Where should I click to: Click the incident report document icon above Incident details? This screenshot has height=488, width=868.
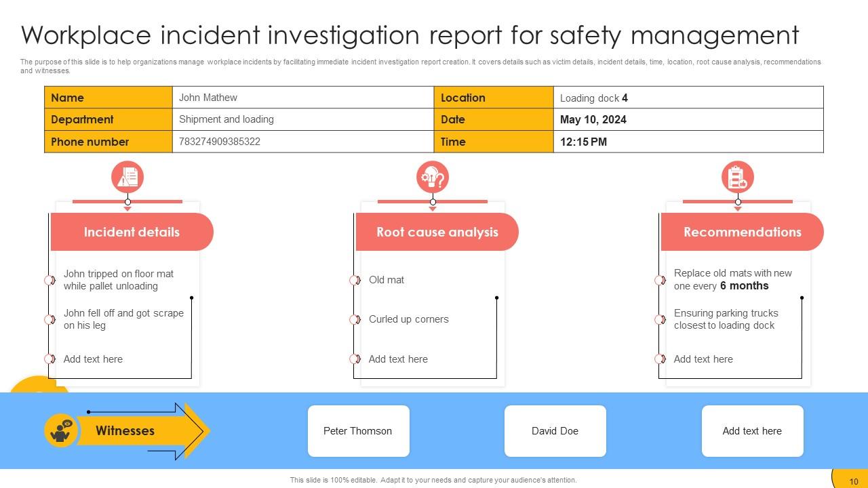[127, 177]
